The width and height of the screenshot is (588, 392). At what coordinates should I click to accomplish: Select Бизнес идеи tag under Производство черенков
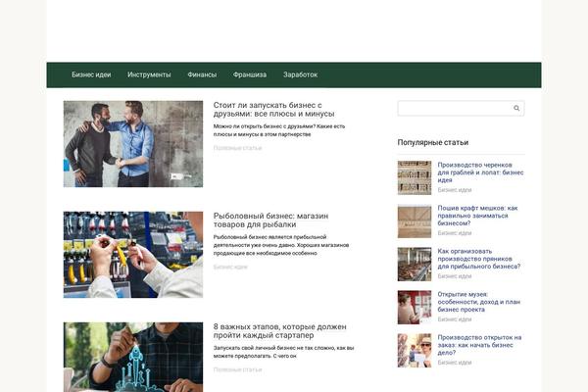point(455,190)
